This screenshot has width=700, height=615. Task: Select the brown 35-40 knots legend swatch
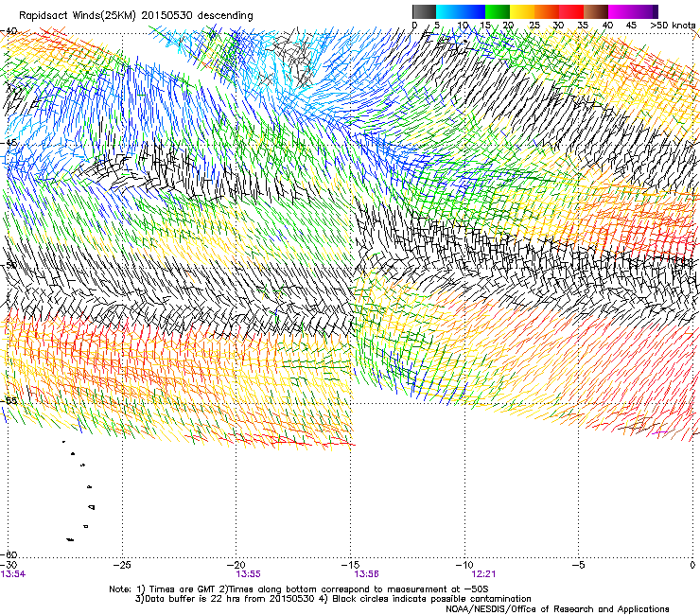[x=596, y=11]
